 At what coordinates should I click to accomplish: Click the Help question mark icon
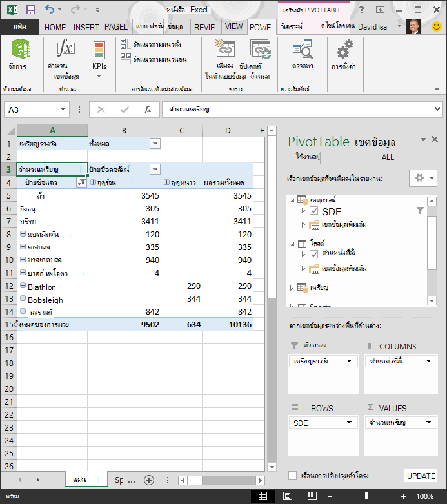[361, 10]
